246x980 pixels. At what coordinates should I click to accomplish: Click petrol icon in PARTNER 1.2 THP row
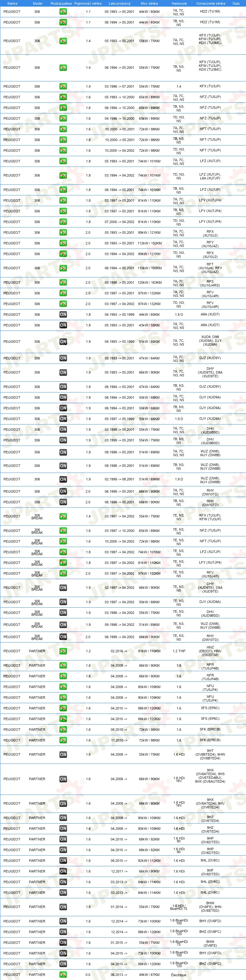tap(63, 651)
